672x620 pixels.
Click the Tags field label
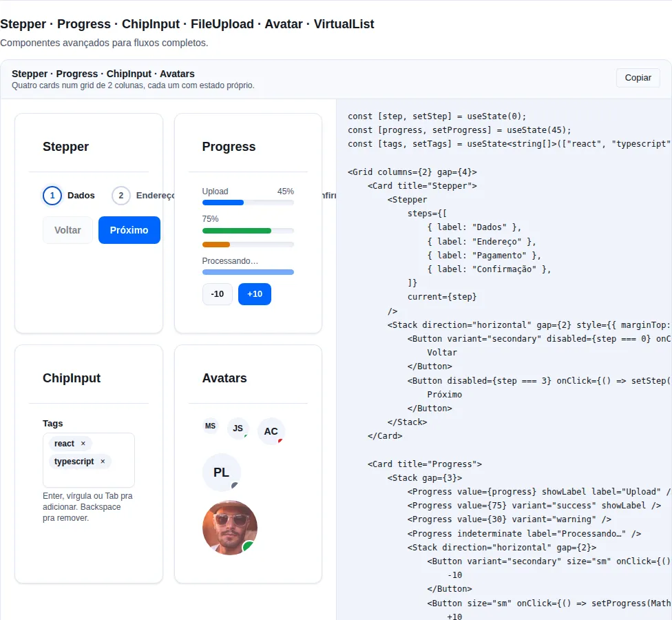click(53, 423)
